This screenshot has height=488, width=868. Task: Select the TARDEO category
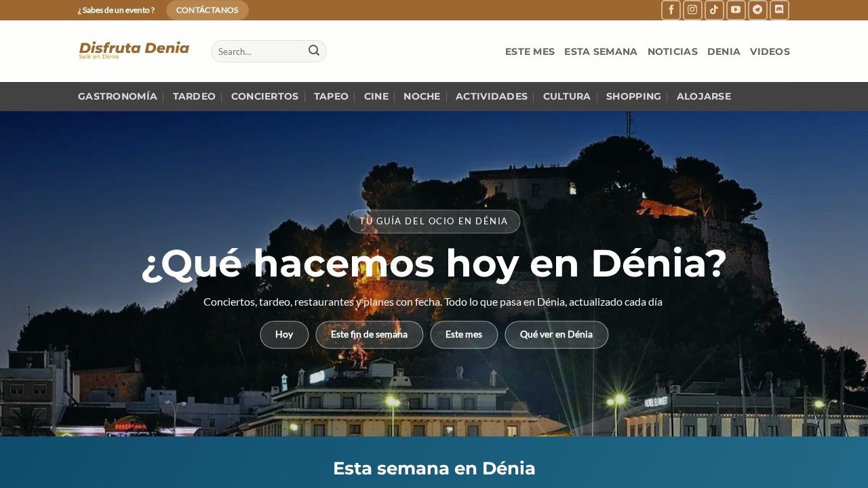click(194, 96)
